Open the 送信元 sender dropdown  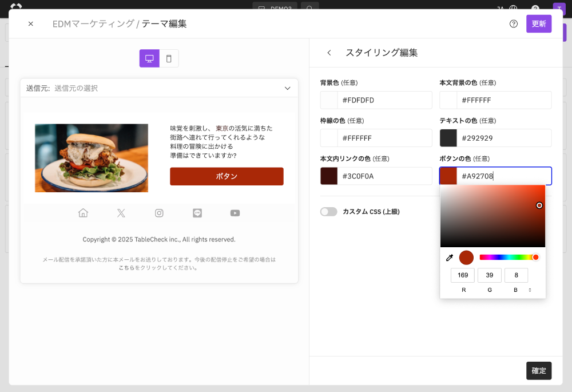(159, 88)
